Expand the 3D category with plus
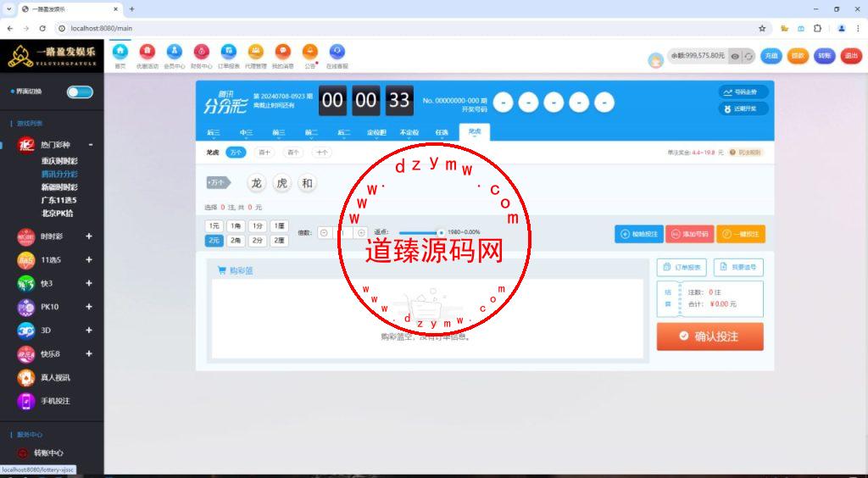 point(88,331)
